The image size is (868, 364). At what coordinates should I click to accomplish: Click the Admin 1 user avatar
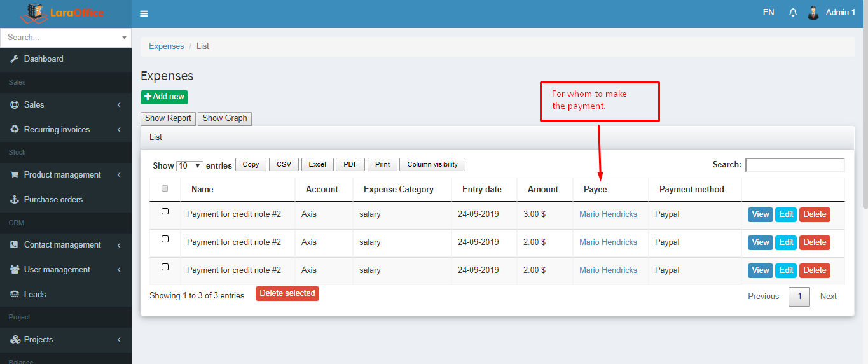813,13
